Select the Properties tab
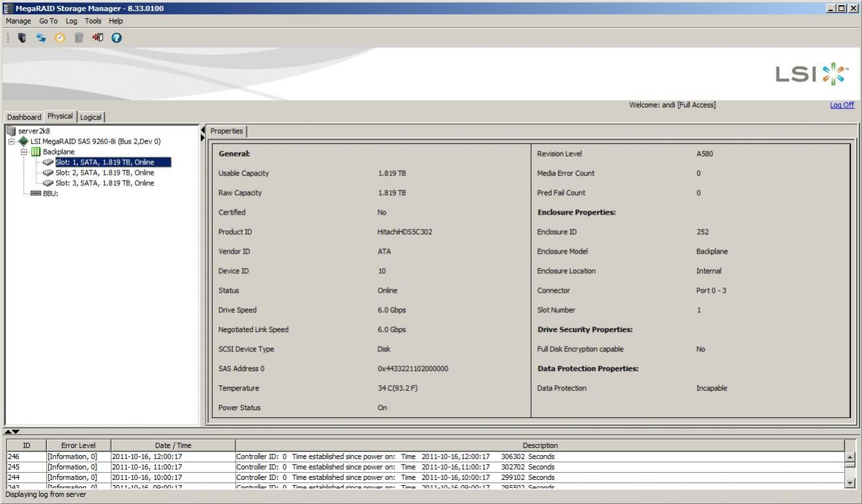This screenshot has width=862, height=504. 226,131
